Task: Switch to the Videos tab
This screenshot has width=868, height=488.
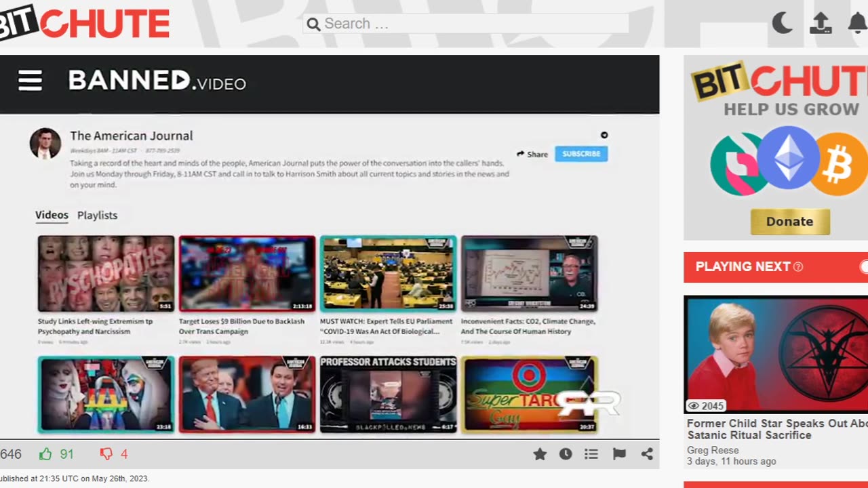Action: point(52,215)
